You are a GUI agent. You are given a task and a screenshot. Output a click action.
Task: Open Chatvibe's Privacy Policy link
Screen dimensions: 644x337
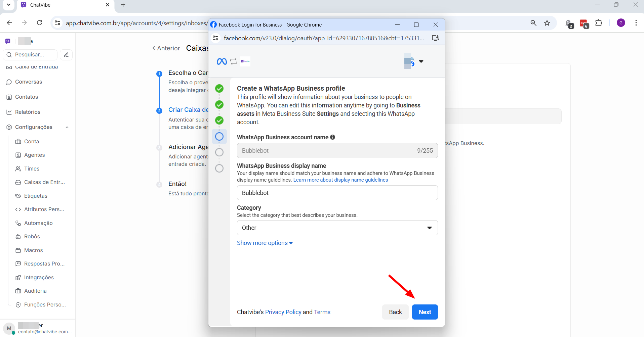pos(283,312)
